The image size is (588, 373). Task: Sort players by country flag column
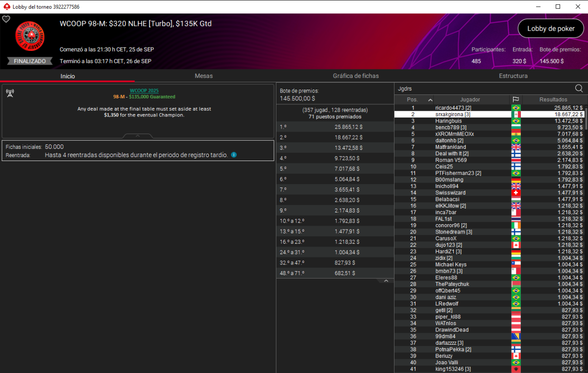[515, 99]
